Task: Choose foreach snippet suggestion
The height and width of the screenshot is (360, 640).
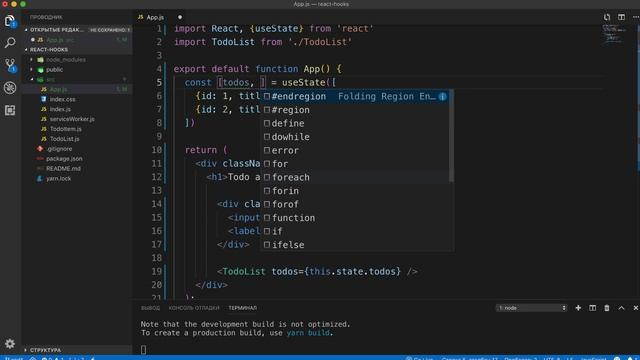Action: click(x=354, y=178)
